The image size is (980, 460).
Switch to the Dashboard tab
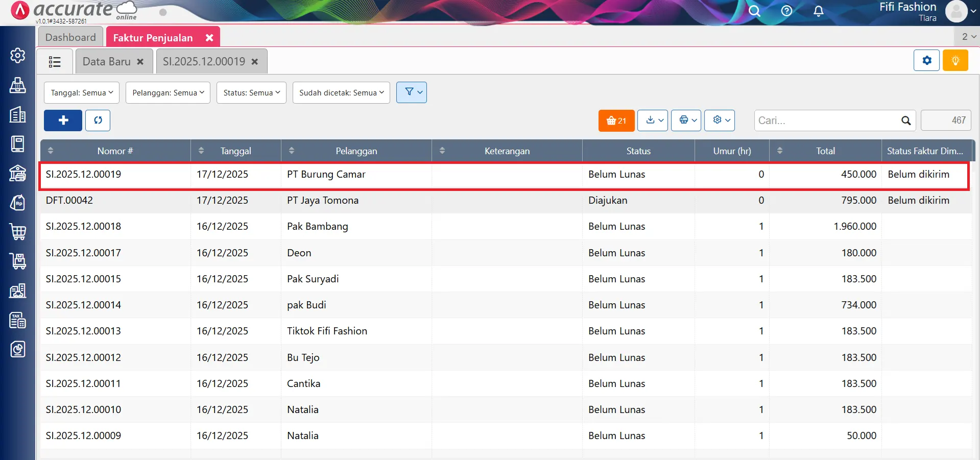tap(70, 37)
